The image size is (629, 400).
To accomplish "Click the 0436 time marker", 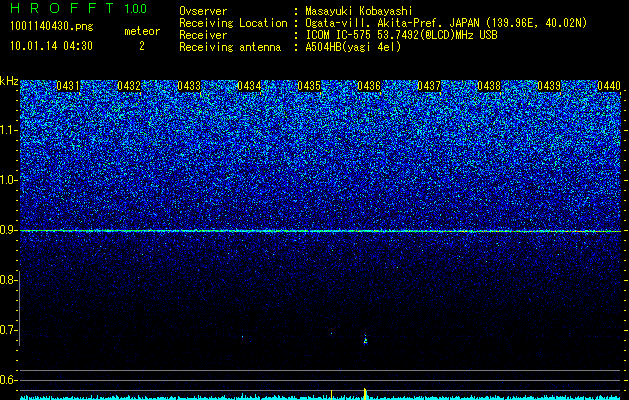I will tap(369, 86).
